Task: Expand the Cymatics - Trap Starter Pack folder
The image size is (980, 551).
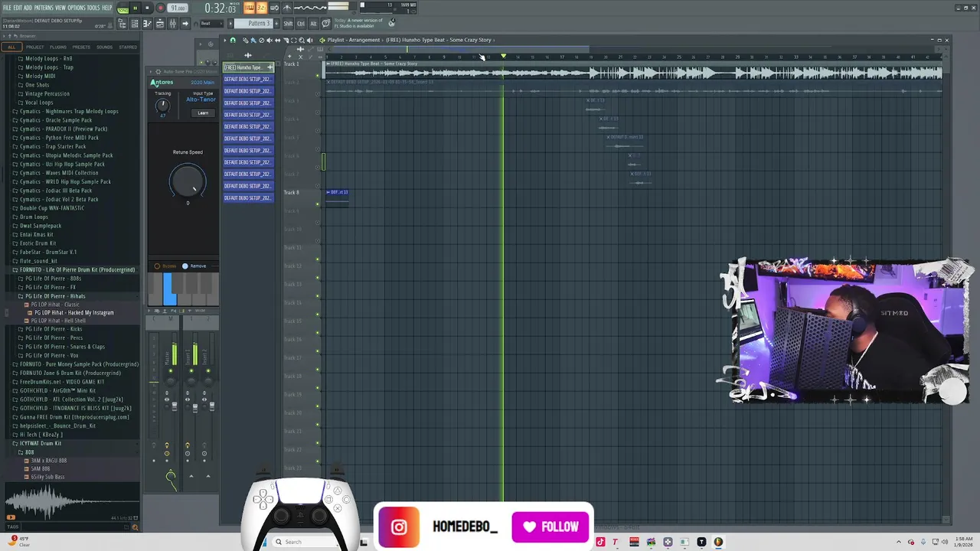Action: coord(50,146)
